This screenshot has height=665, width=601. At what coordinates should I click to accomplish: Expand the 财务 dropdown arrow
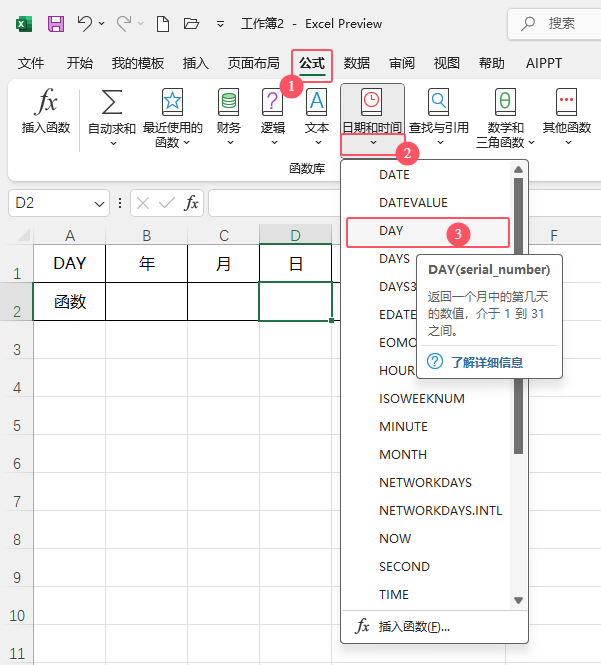tap(230, 142)
